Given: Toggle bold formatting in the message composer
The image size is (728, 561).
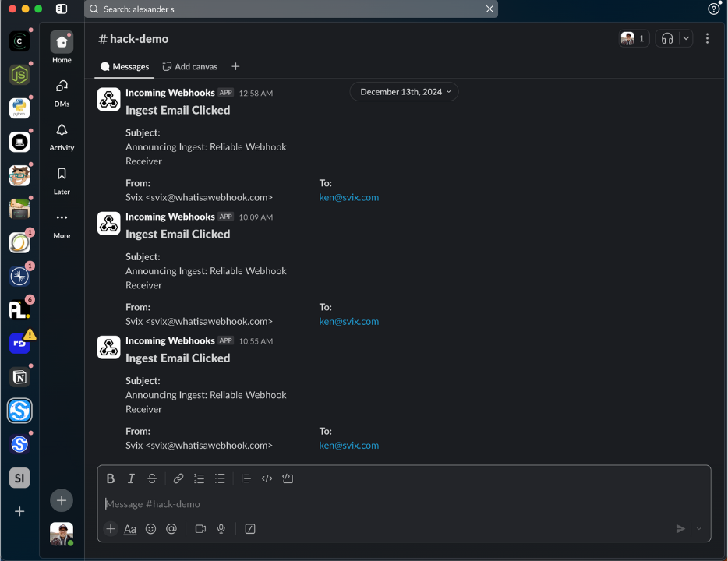Looking at the screenshot, I should (x=110, y=478).
